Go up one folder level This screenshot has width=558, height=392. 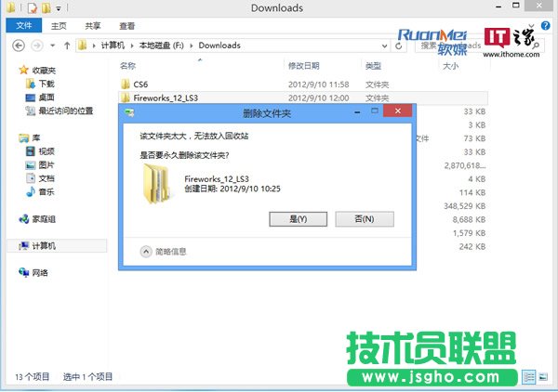pos(67,46)
